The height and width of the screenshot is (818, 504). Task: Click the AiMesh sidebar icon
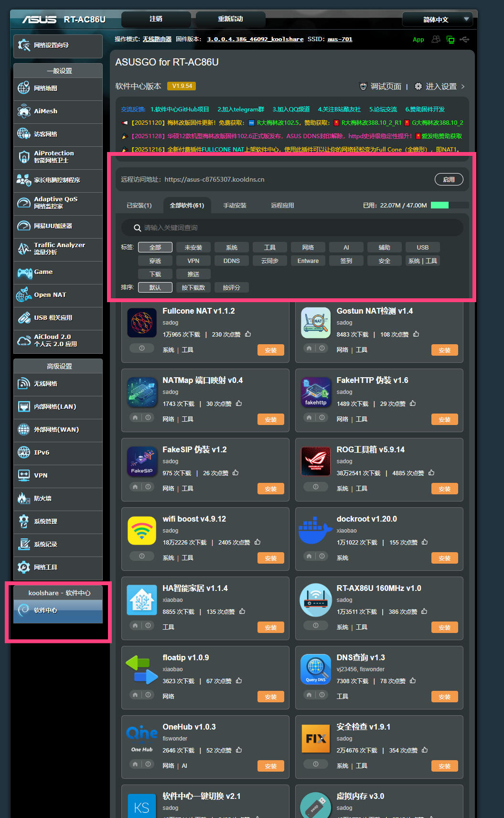(x=24, y=111)
